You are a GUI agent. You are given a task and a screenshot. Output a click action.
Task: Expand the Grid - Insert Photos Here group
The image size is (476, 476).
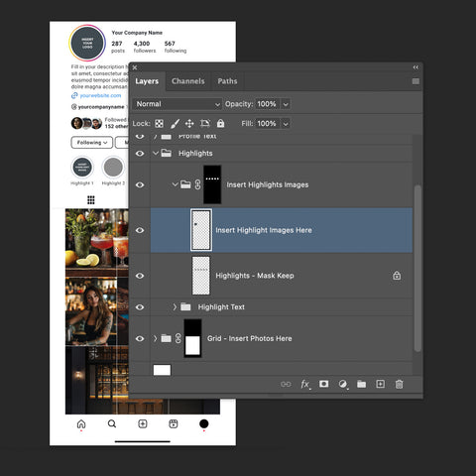(x=155, y=338)
